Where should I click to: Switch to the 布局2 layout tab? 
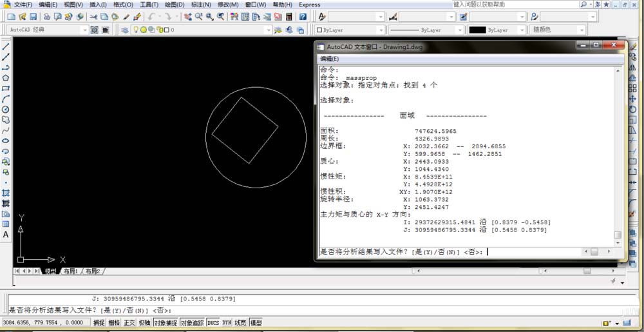[92, 271]
